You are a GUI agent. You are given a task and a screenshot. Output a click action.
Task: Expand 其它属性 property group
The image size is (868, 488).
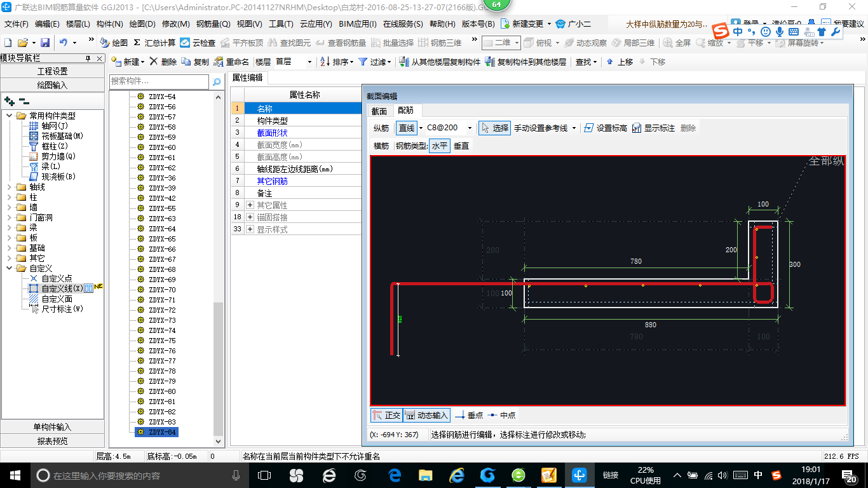250,205
